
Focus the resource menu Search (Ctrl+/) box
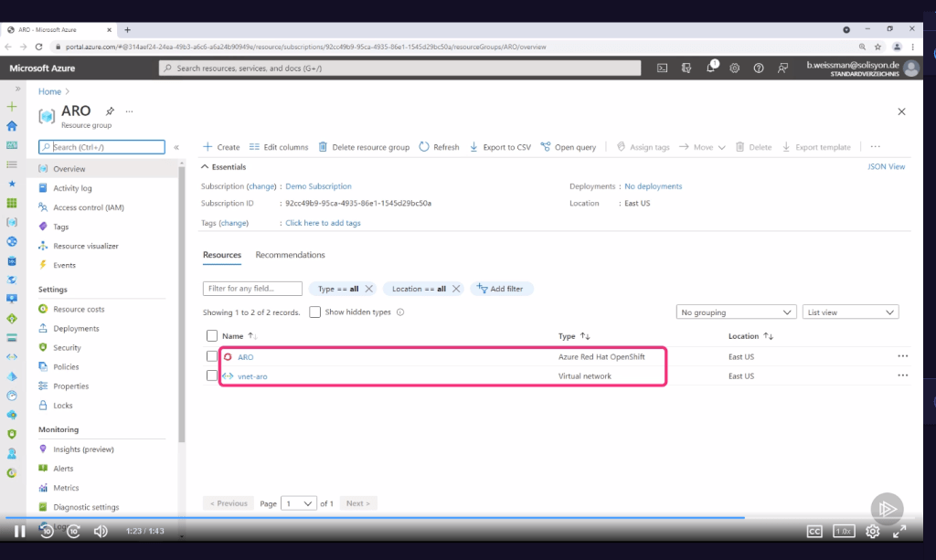point(101,147)
